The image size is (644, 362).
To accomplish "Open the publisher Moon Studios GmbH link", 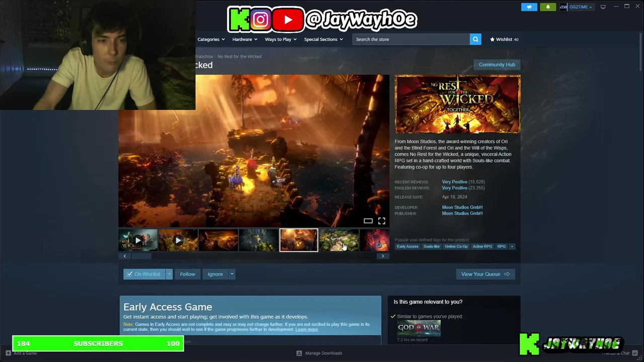I will tap(462, 213).
